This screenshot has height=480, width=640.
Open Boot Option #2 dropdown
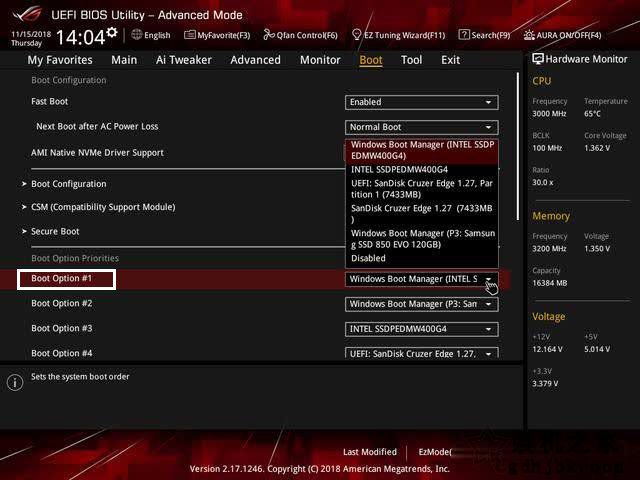pos(422,304)
